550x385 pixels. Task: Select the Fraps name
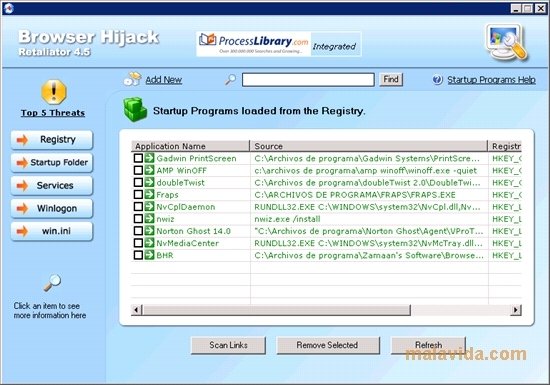click(x=167, y=195)
